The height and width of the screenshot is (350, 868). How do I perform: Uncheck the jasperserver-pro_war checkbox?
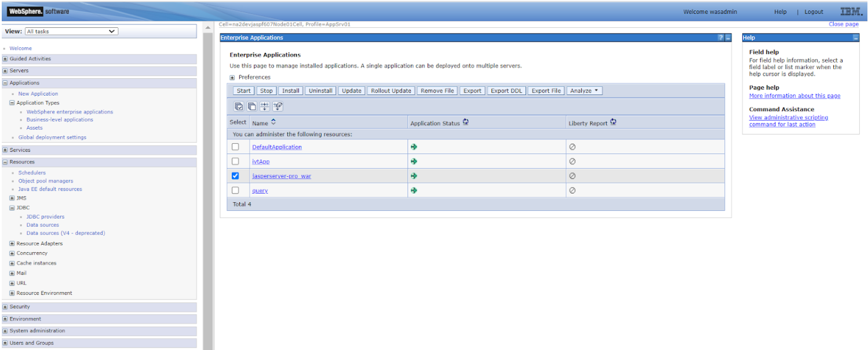point(235,176)
